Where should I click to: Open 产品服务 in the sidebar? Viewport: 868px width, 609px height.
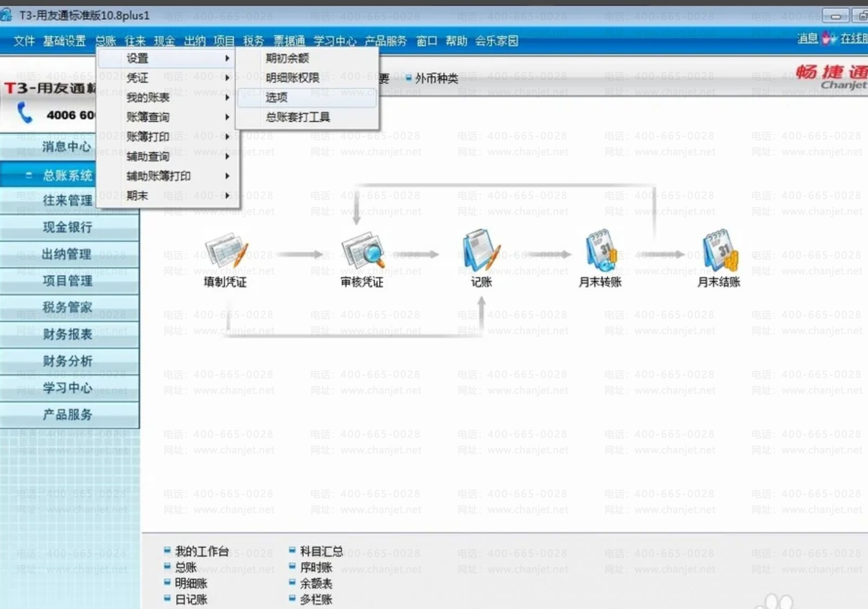(x=69, y=414)
